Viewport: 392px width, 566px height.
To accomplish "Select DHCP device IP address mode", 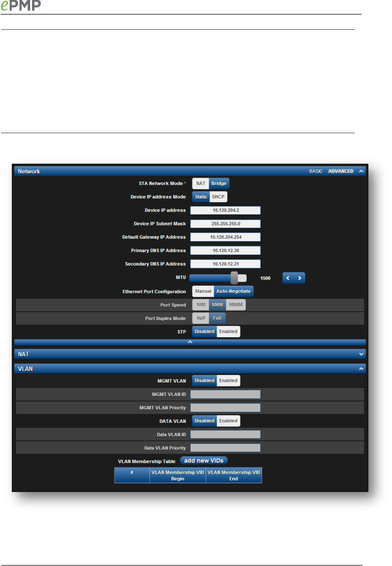I will coord(219,197).
